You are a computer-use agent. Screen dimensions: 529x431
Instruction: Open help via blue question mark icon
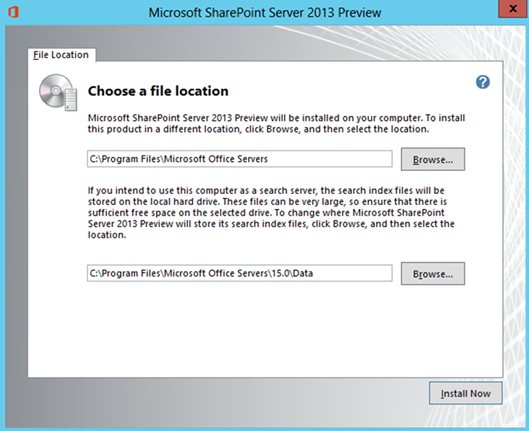483,82
